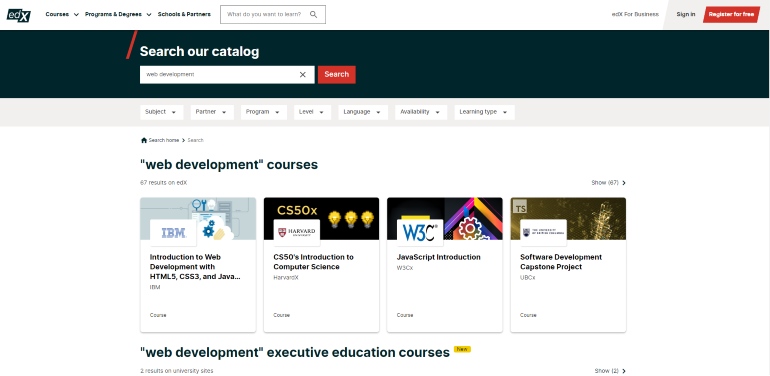Click Register for free button
The height and width of the screenshot is (376, 770).
731,14
